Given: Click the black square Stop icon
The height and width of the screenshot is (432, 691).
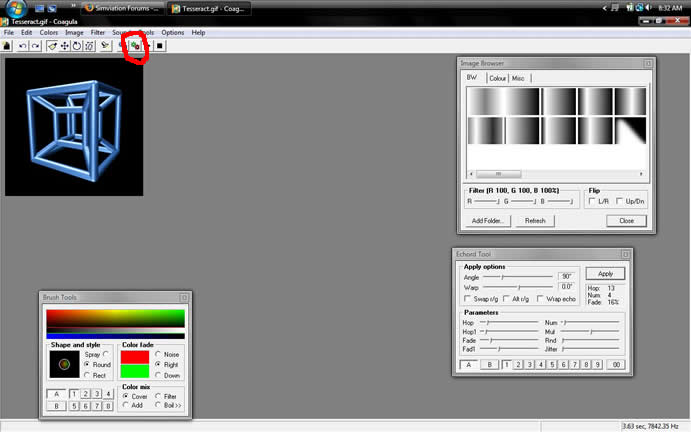Looking at the screenshot, I should pos(160,46).
